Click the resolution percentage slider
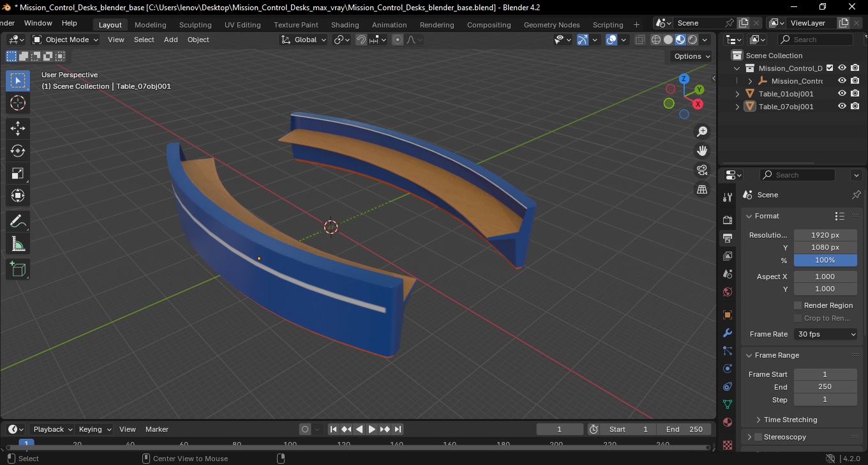 click(825, 260)
